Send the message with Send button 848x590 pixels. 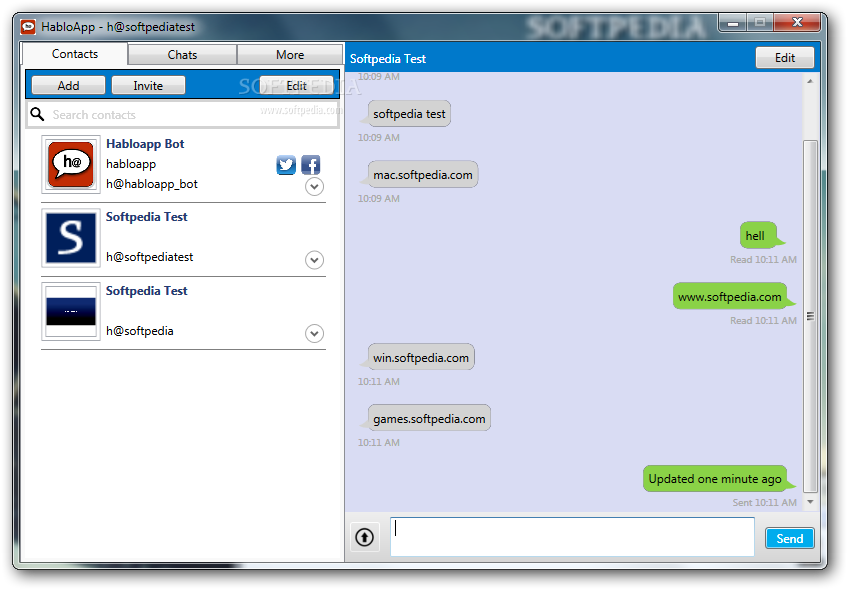pos(790,538)
